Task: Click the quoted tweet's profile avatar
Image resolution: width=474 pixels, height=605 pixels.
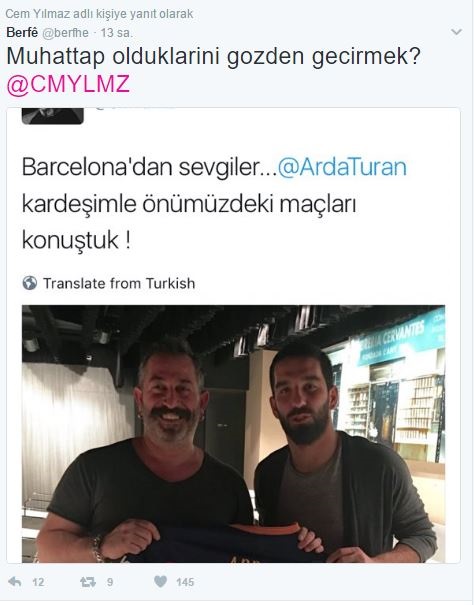Action: (x=52, y=116)
